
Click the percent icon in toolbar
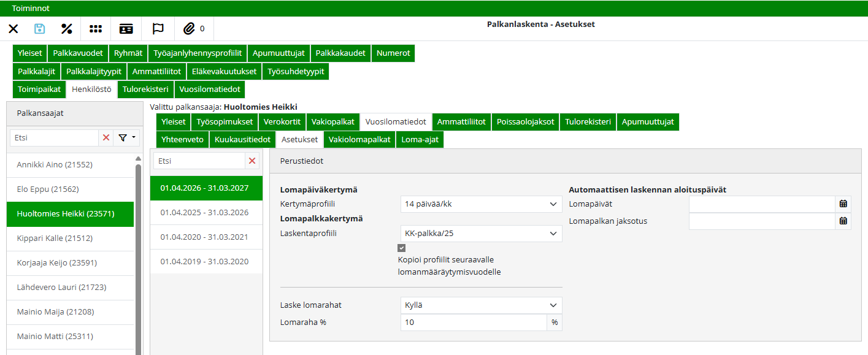67,28
